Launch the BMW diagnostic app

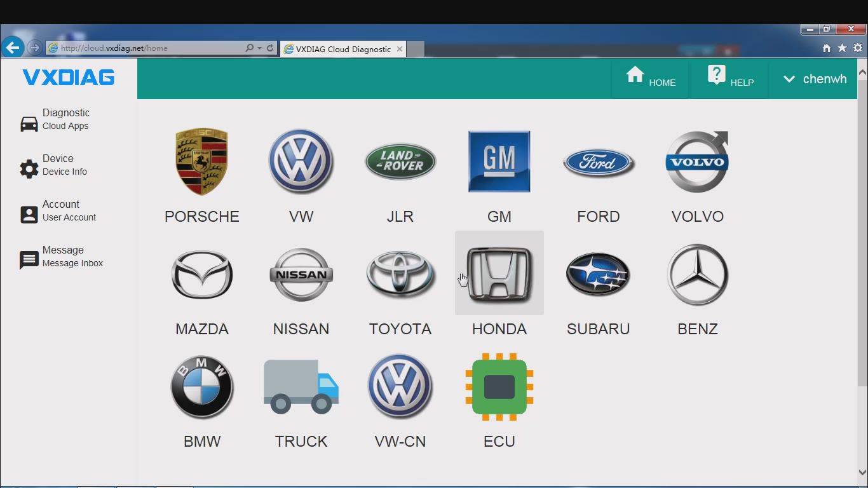coord(202,386)
